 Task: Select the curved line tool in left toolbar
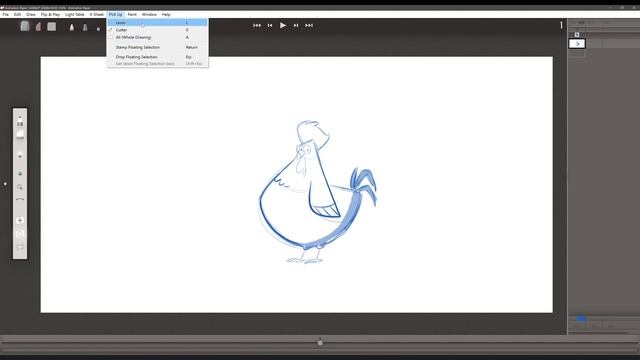[20, 200]
